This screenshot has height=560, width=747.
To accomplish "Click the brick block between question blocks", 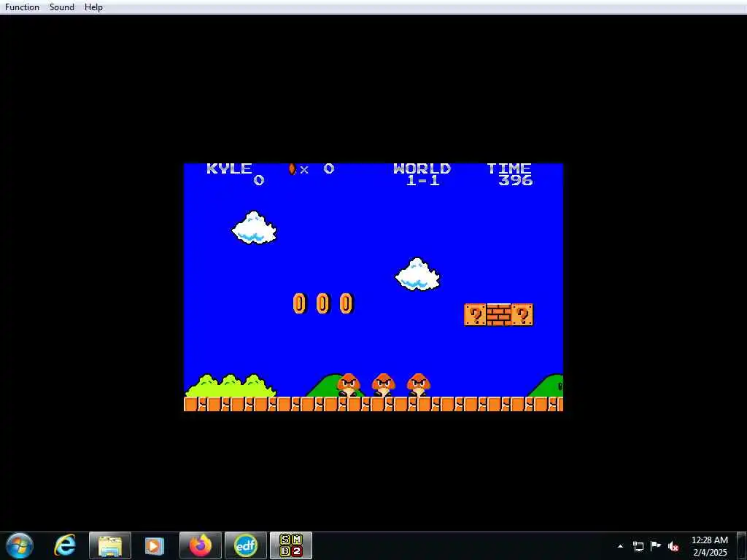I will tap(499, 315).
